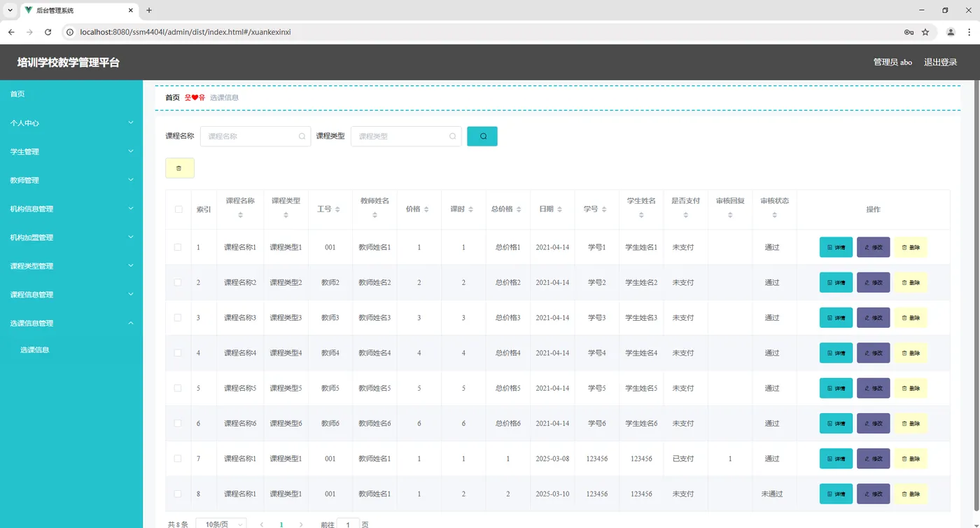Expand the 学生管理 sidebar menu

pyautogui.click(x=71, y=151)
